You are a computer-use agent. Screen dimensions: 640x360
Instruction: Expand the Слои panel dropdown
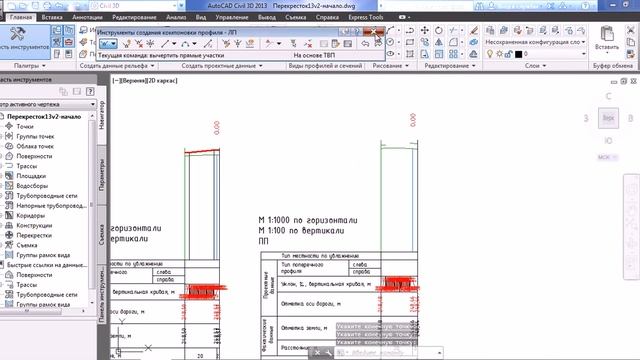536,65
